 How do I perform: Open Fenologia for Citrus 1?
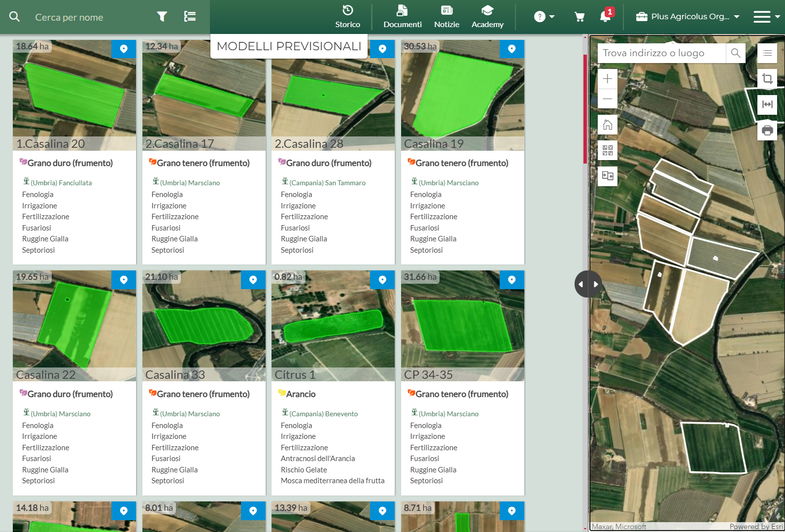coord(297,426)
